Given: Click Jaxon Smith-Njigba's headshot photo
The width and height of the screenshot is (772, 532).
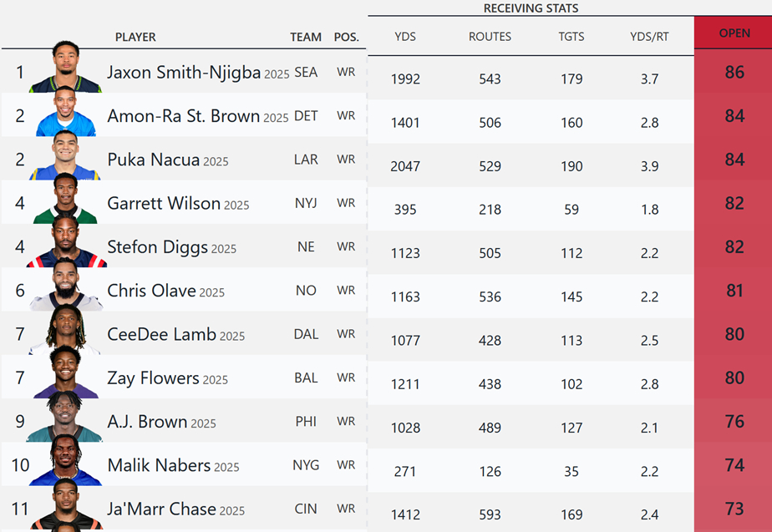Looking at the screenshot, I should pyautogui.click(x=65, y=68).
